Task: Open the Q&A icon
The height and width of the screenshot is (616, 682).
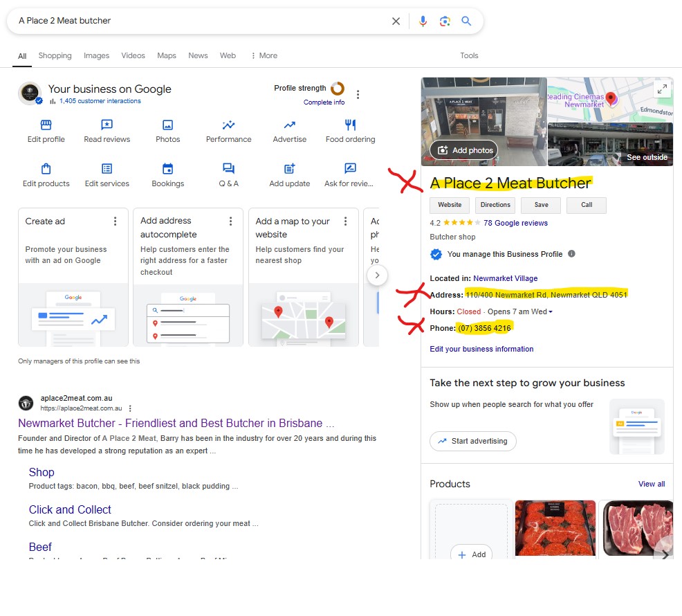Action: pos(228,169)
